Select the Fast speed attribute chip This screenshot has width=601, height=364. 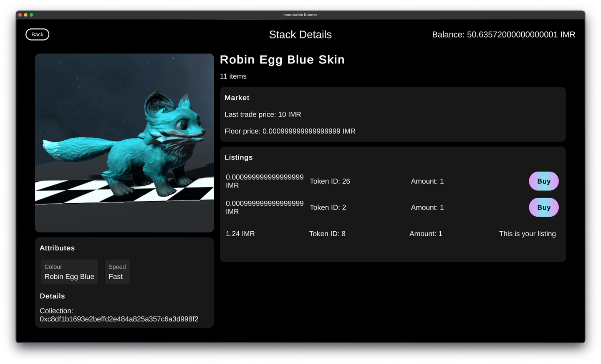point(117,272)
